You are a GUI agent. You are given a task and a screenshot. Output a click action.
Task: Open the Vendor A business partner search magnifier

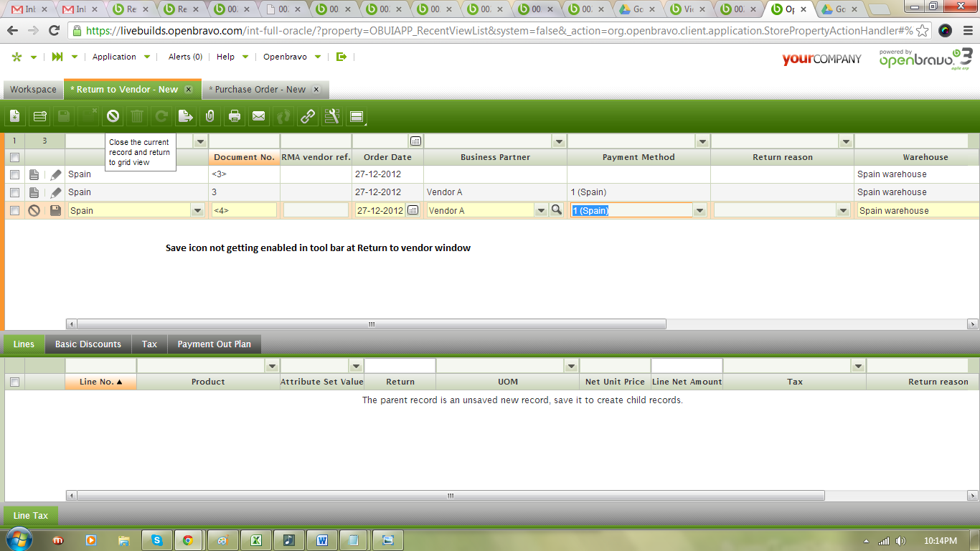[556, 210]
